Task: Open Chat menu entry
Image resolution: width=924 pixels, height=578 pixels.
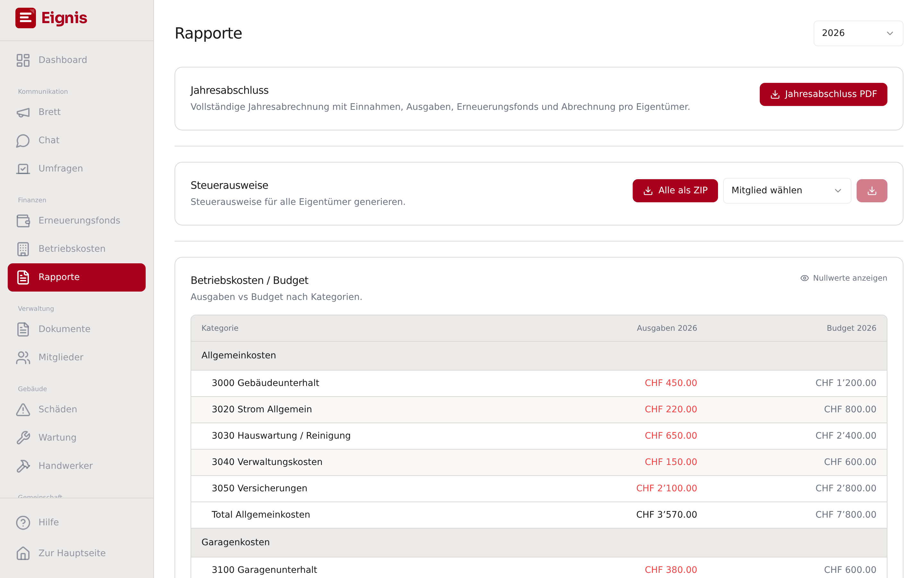Action: [76, 140]
